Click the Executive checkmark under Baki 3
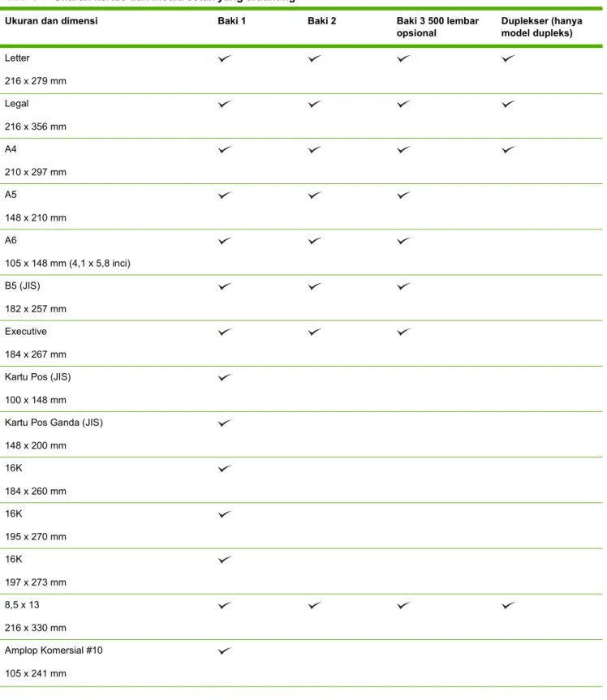The width and height of the screenshot is (607, 700). (x=404, y=332)
